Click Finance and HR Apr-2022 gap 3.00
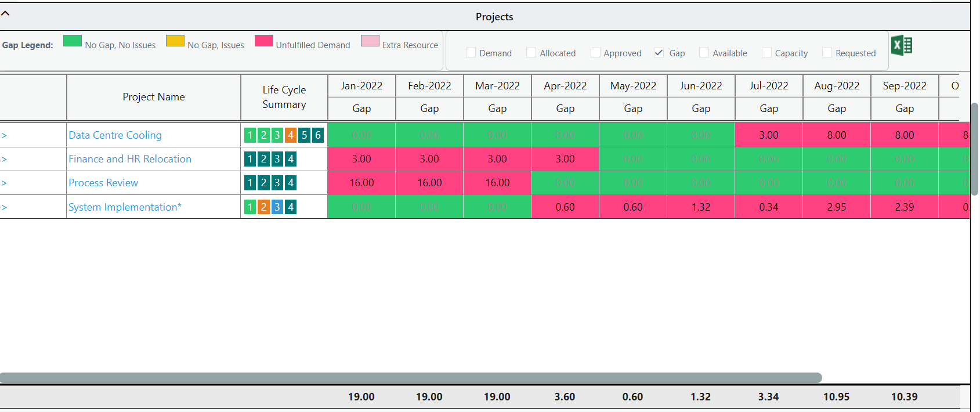 pos(565,159)
